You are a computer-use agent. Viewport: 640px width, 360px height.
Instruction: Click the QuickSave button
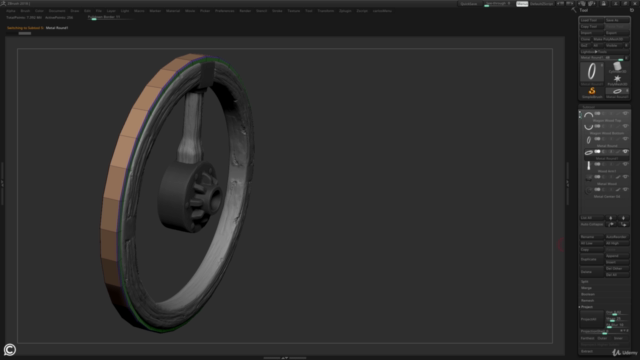click(x=469, y=4)
